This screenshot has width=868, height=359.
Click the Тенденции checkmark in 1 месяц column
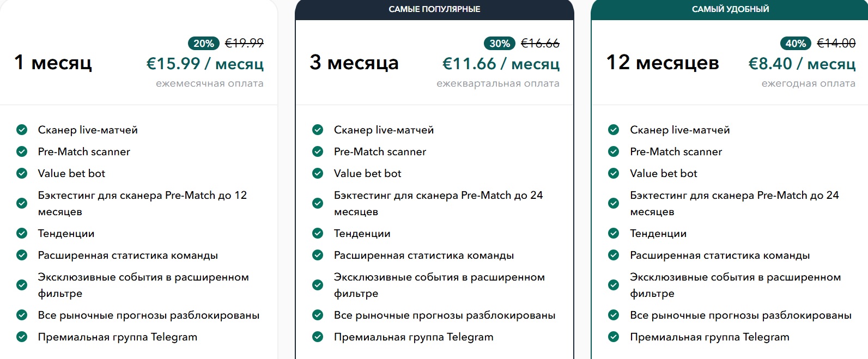point(22,233)
